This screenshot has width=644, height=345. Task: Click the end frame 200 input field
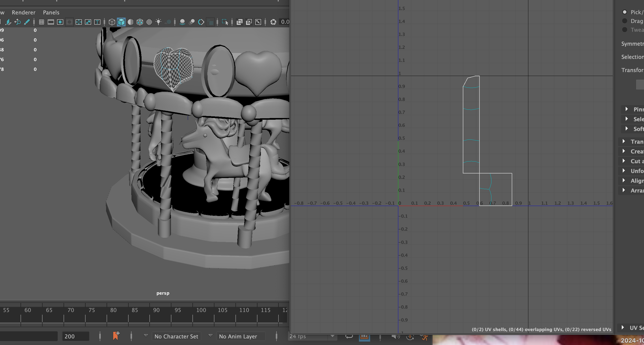point(76,336)
